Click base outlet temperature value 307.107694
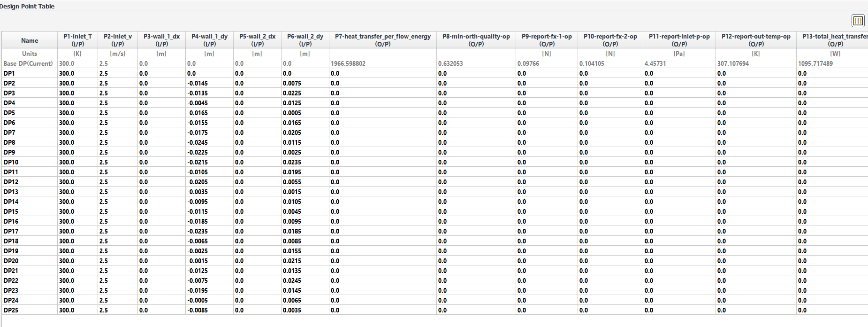This screenshot has height=327, width=868. click(733, 63)
